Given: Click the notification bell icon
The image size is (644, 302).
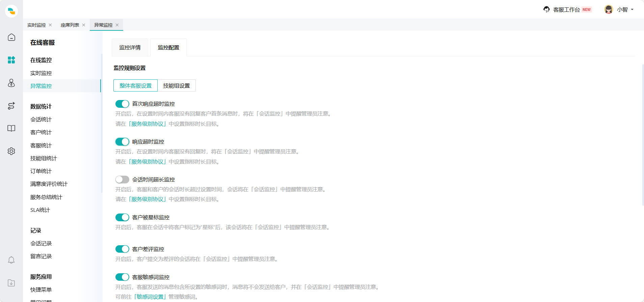Looking at the screenshot, I should pos(11,260).
